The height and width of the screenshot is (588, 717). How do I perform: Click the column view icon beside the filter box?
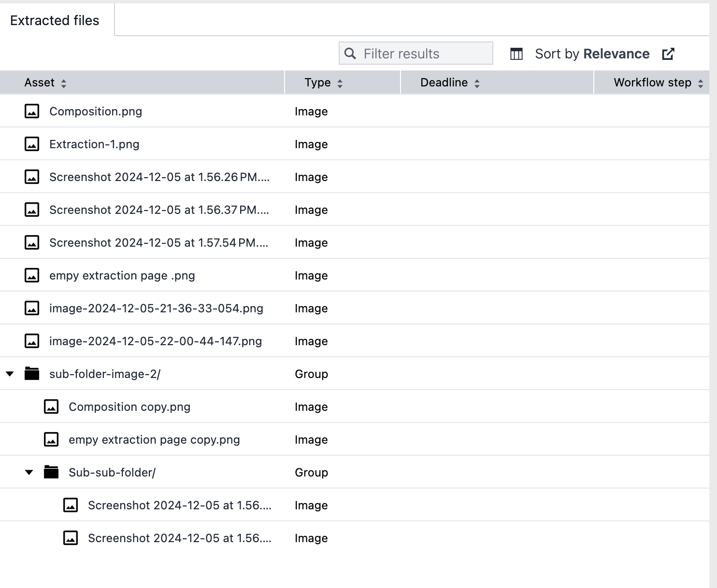coord(516,54)
